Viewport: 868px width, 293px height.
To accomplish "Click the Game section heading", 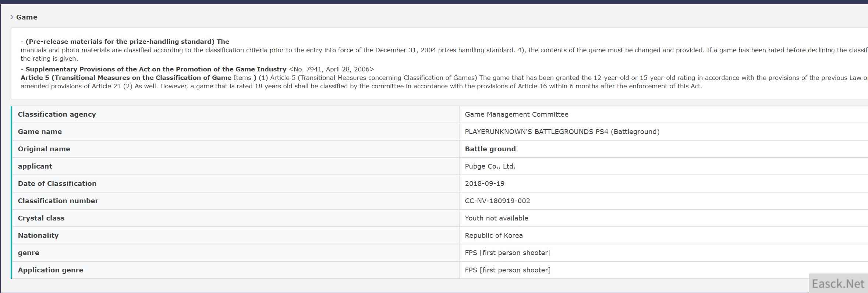I will click(27, 17).
